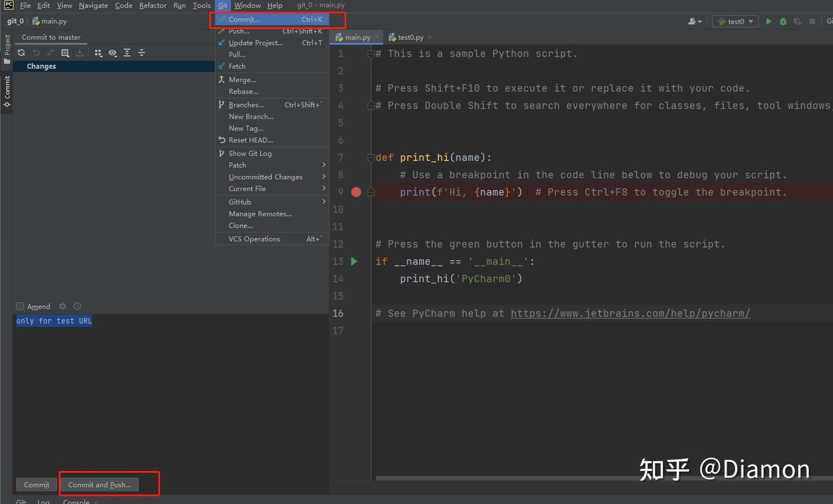Image resolution: width=833 pixels, height=504 pixels.
Task: Rollback changes using the undo arrow icon
Action: pyautogui.click(x=35, y=53)
